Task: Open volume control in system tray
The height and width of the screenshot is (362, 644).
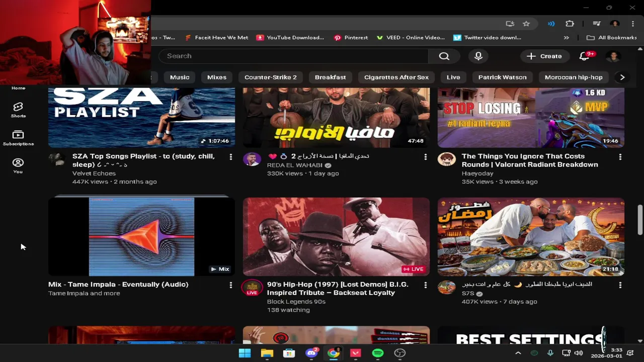Action: pos(579,353)
